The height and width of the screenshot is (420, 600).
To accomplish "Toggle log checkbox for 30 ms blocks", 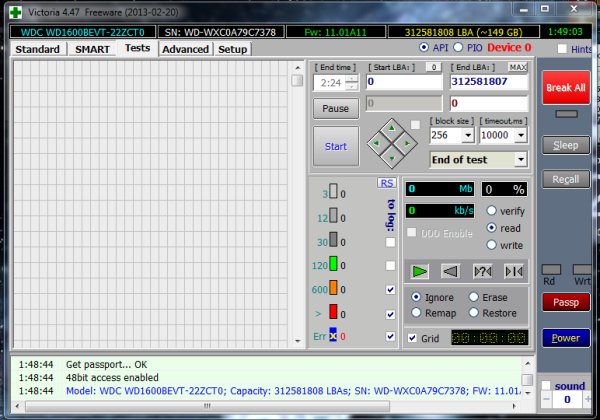I will 390,242.
